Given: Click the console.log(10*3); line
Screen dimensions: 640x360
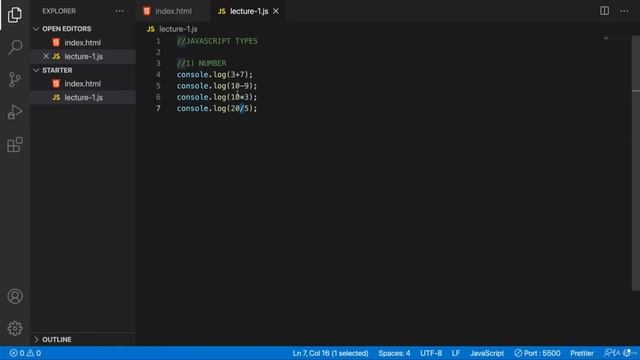Looking at the screenshot, I should click(x=217, y=97).
